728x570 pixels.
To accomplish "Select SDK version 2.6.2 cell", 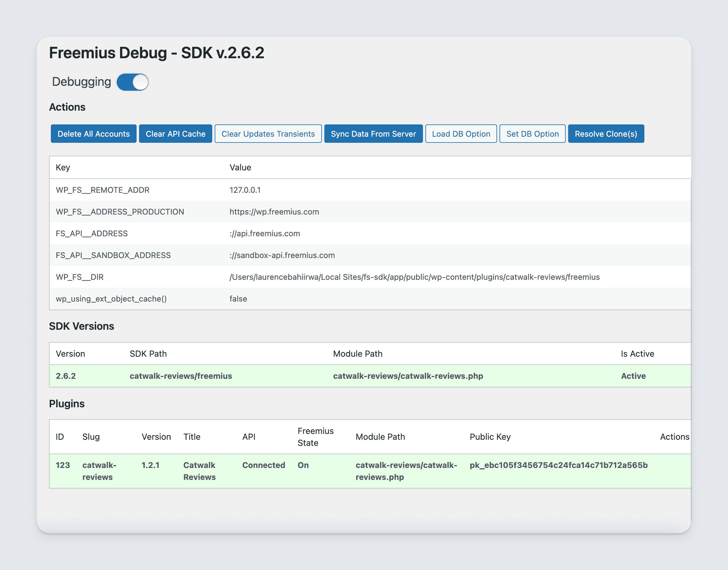I will pos(66,376).
